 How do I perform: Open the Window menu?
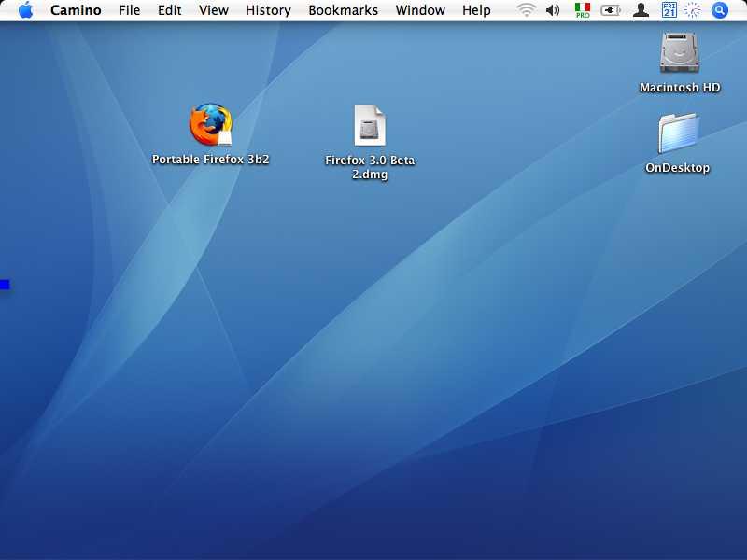[x=420, y=10]
